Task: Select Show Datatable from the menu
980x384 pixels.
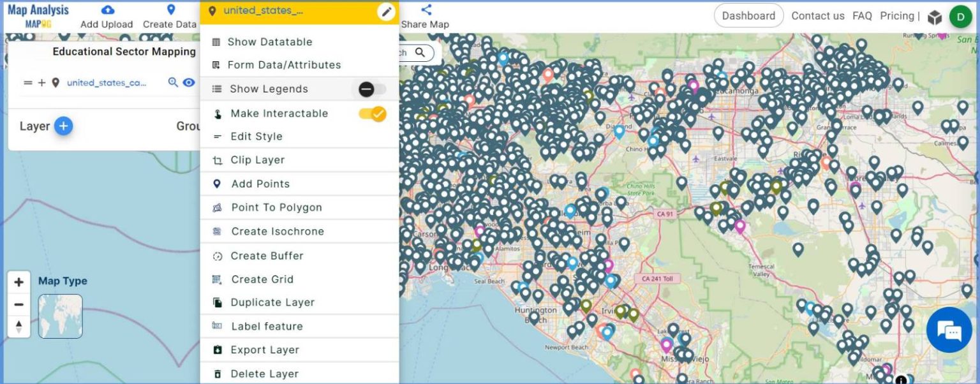Action: (x=269, y=41)
